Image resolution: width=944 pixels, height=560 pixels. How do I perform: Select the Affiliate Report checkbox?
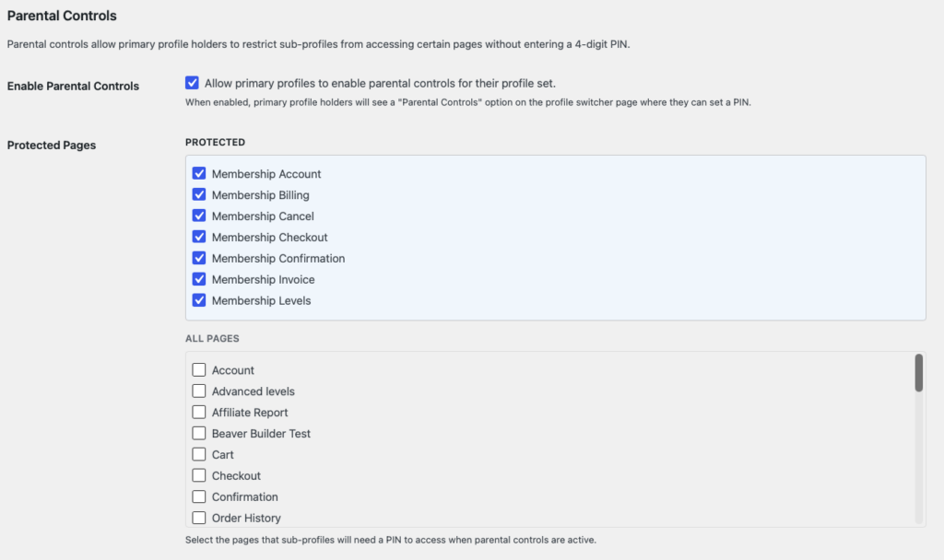198,412
